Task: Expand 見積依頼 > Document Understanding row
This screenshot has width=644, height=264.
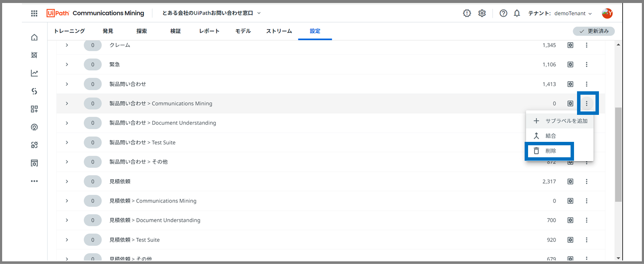Action: coord(67,220)
